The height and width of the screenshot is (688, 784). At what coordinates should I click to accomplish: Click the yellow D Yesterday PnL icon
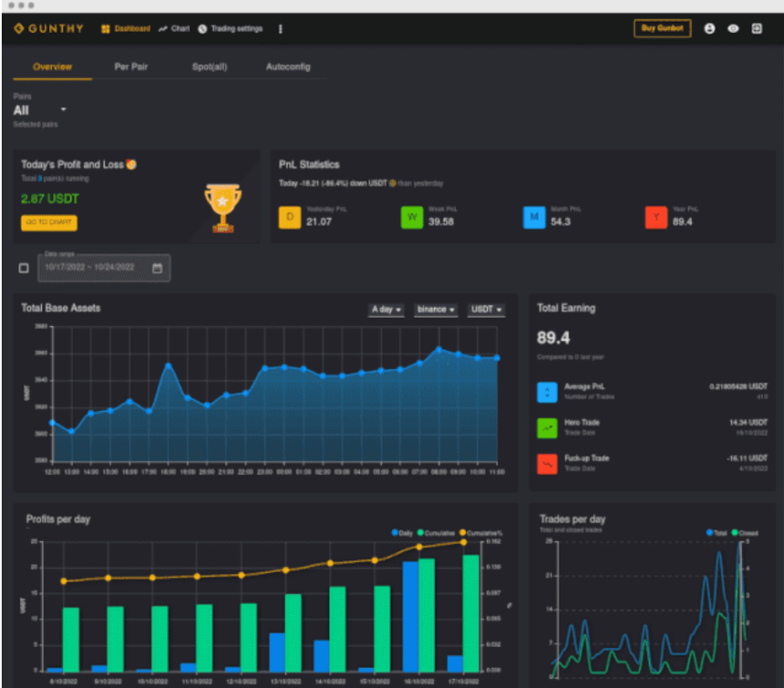[290, 218]
